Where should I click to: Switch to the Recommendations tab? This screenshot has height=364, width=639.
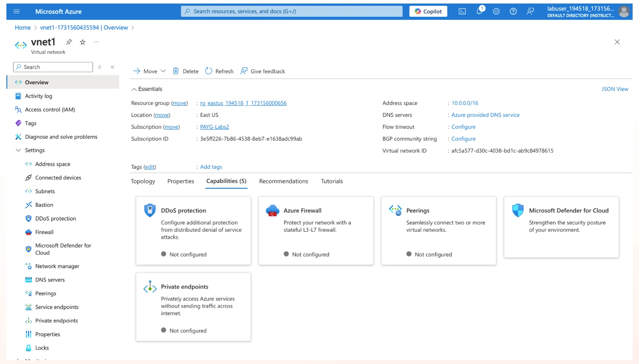pyautogui.click(x=284, y=181)
